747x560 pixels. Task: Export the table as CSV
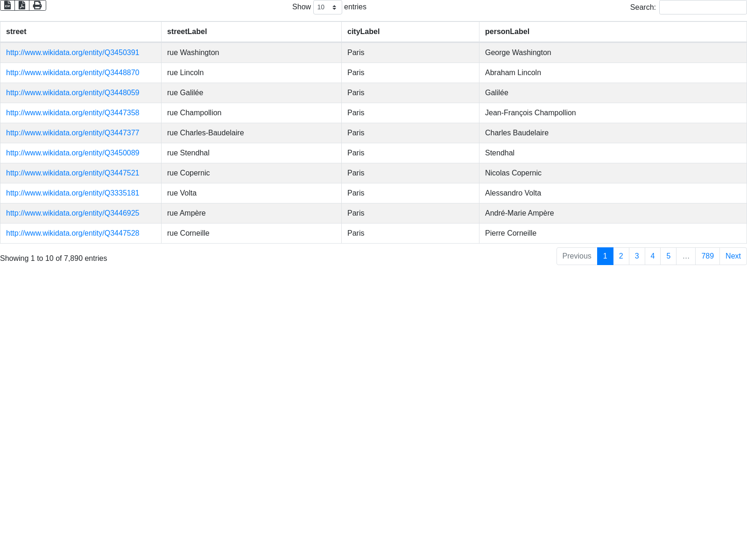[x=7, y=6]
